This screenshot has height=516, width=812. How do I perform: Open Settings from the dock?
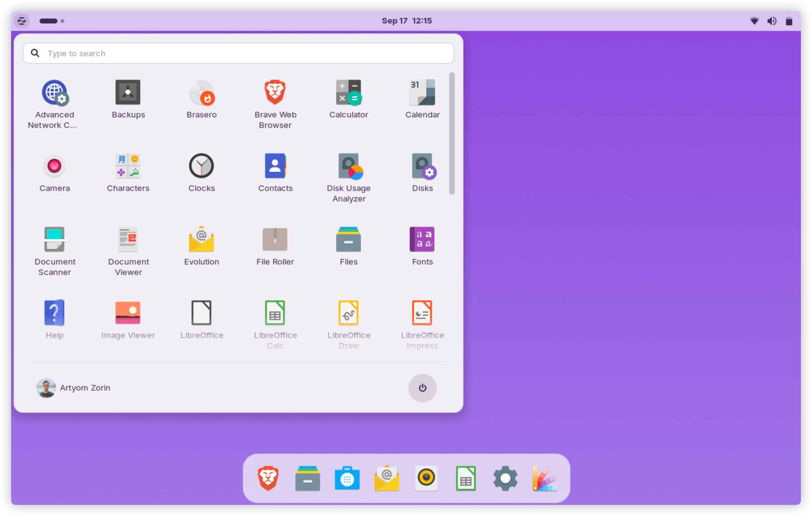tap(505, 478)
